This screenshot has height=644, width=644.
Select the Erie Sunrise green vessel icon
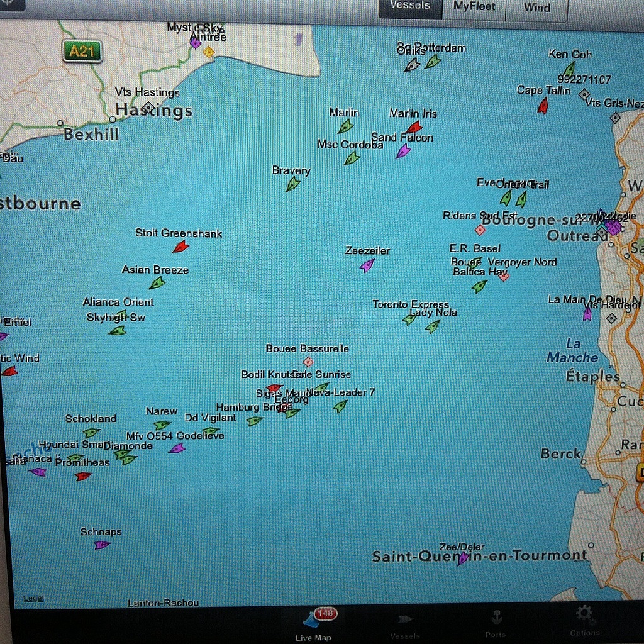pyautogui.click(x=321, y=387)
